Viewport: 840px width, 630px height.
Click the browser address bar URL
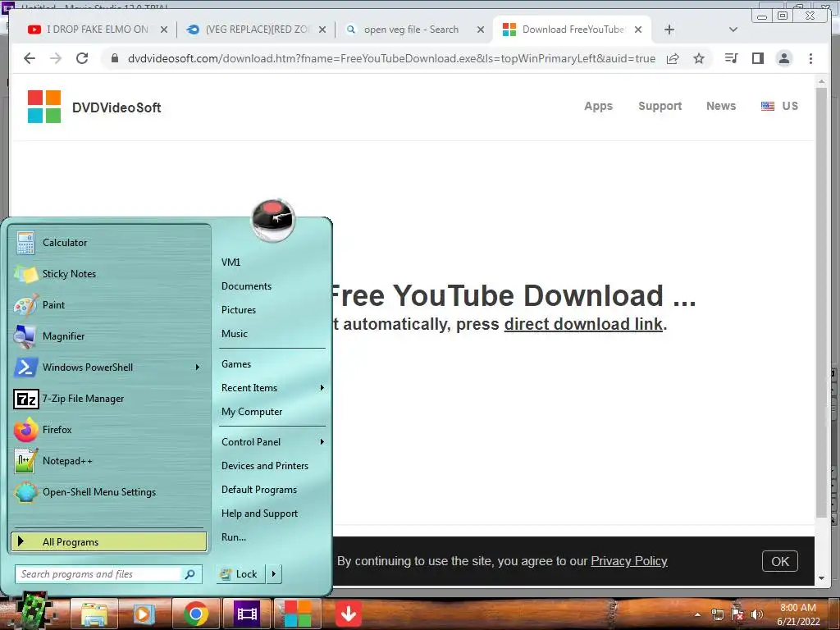[391, 58]
